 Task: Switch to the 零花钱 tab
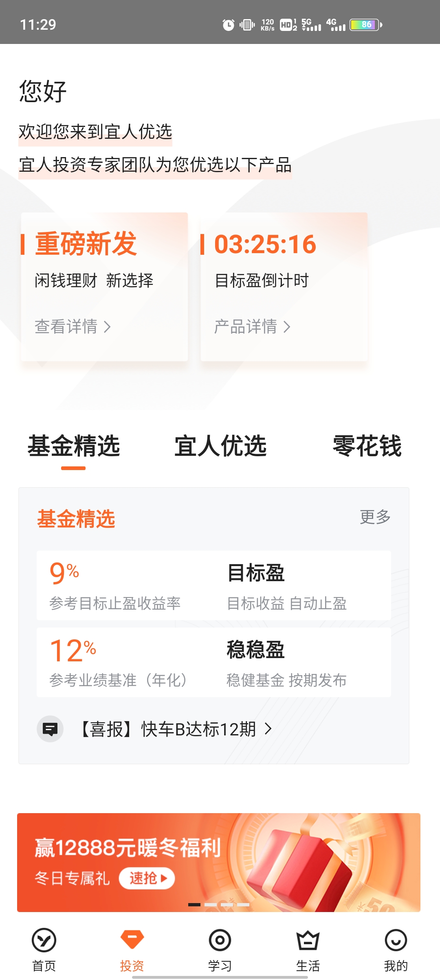[367, 446]
